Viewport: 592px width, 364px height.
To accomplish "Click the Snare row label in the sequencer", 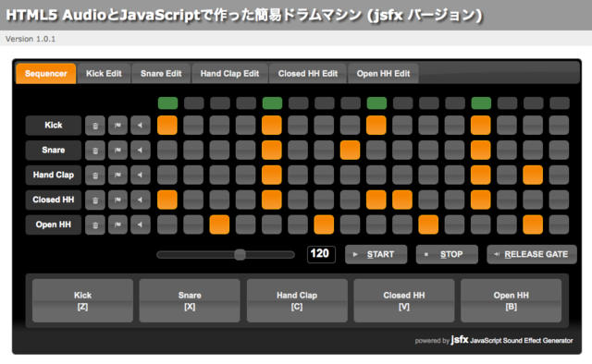I will 54,150.
